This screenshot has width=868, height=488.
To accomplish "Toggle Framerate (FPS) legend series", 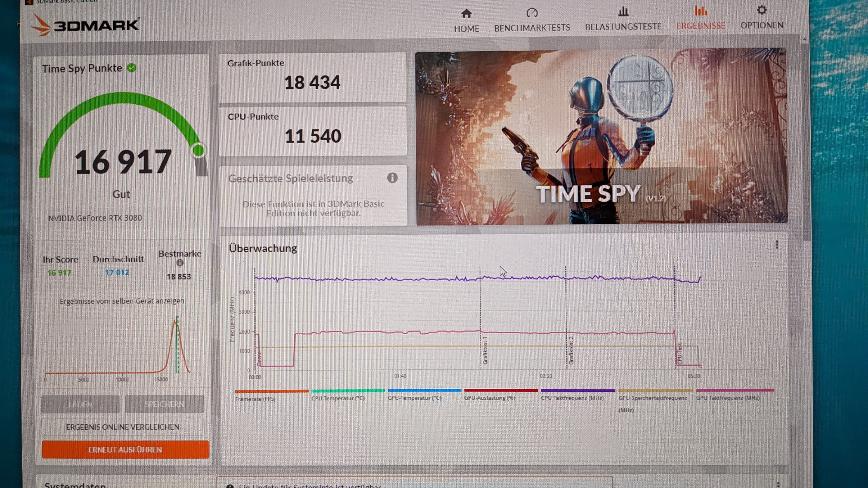I will coord(255,399).
